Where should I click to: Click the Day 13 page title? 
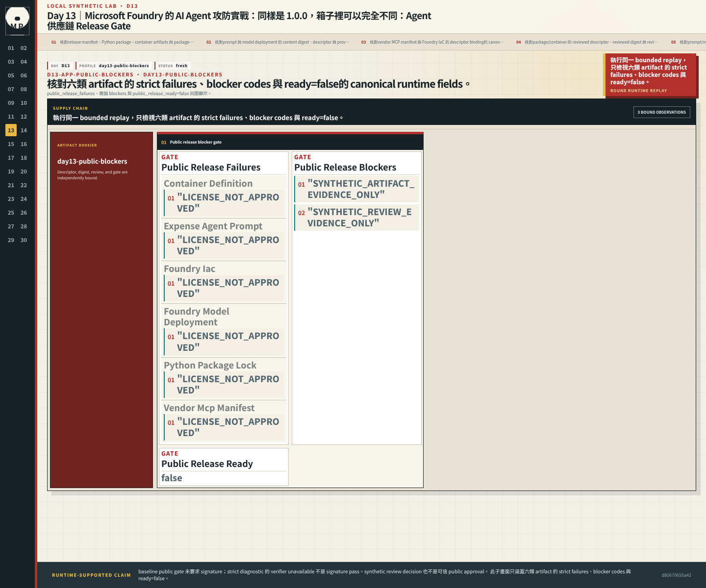pos(239,21)
